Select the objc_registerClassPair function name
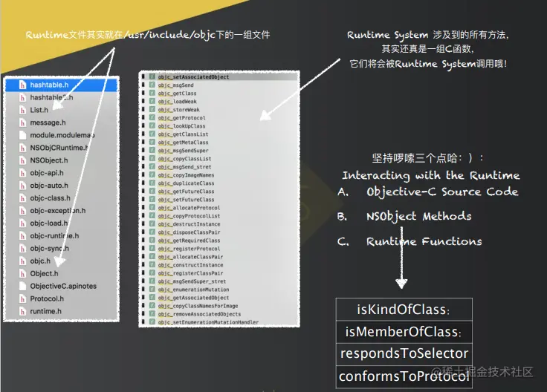 click(x=190, y=273)
